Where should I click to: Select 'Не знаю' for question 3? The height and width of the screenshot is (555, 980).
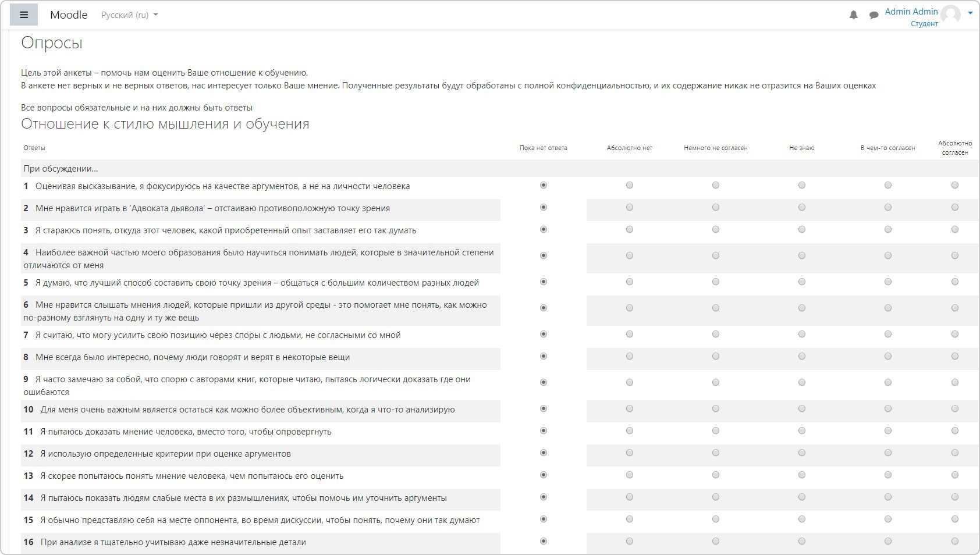[x=802, y=230]
